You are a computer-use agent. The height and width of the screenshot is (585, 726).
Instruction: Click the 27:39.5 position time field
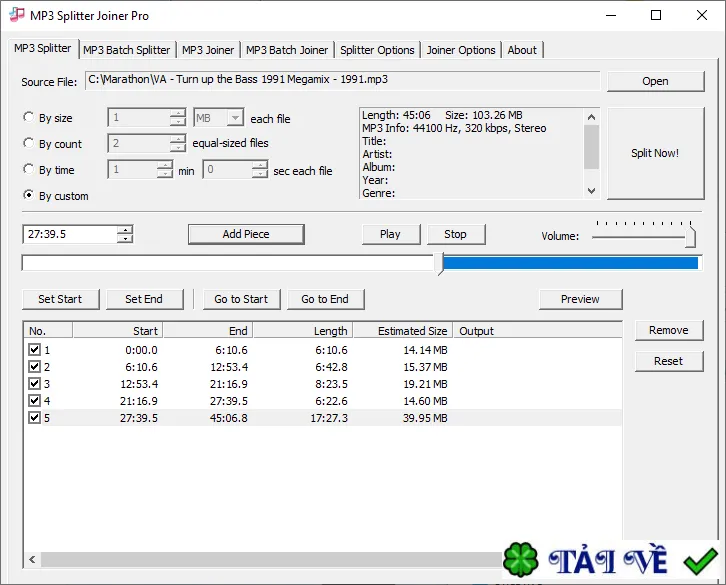click(x=70, y=234)
